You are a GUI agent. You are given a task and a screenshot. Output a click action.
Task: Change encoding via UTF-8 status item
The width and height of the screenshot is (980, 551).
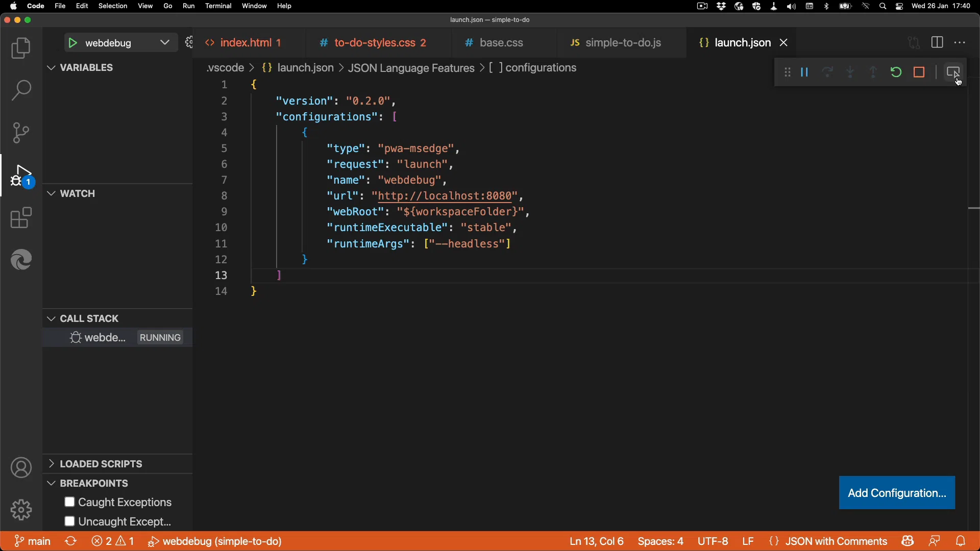[713, 541]
